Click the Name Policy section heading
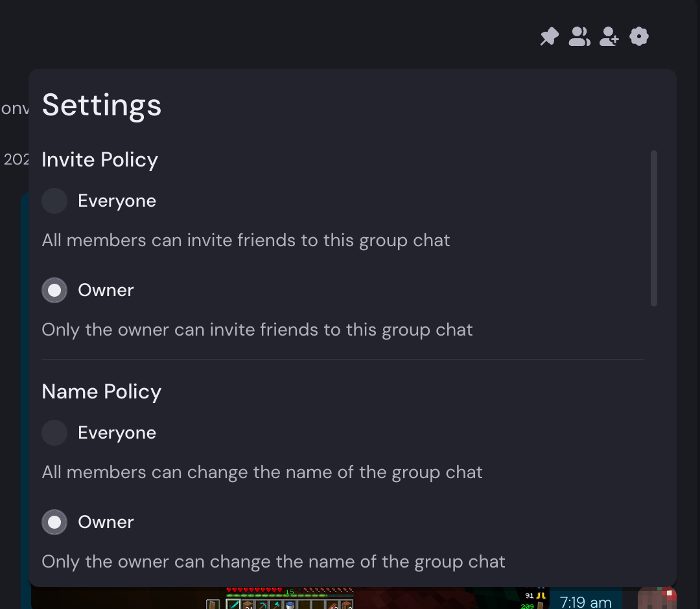Viewport: 700px width, 609px height. coord(102,392)
